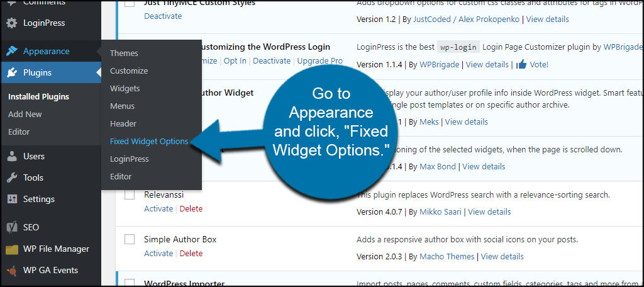This screenshot has width=644, height=287.
Task: View details for Simple Author Box
Action: 502,257
